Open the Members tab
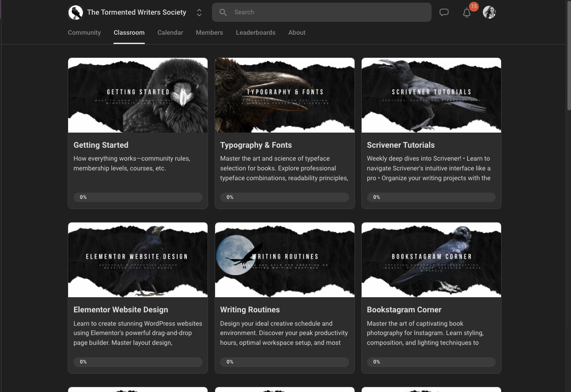 pyautogui.click(x=209, y=32)
